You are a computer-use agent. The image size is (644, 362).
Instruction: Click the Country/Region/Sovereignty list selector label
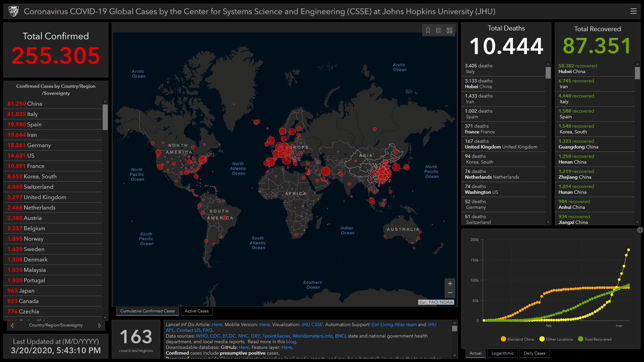tap(56, 325)
